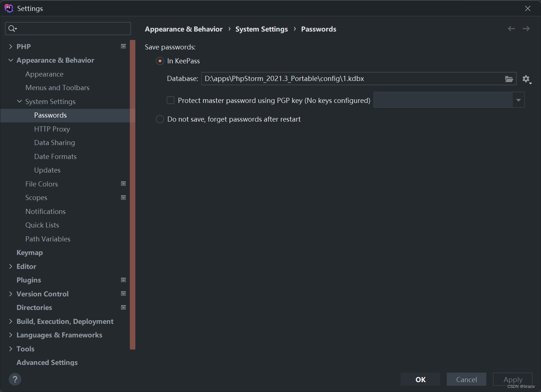Image resolution: width=541 pixels, height=392 pixels.
Task: Collapse the Appearance & Behavior node
Action: 11,60
